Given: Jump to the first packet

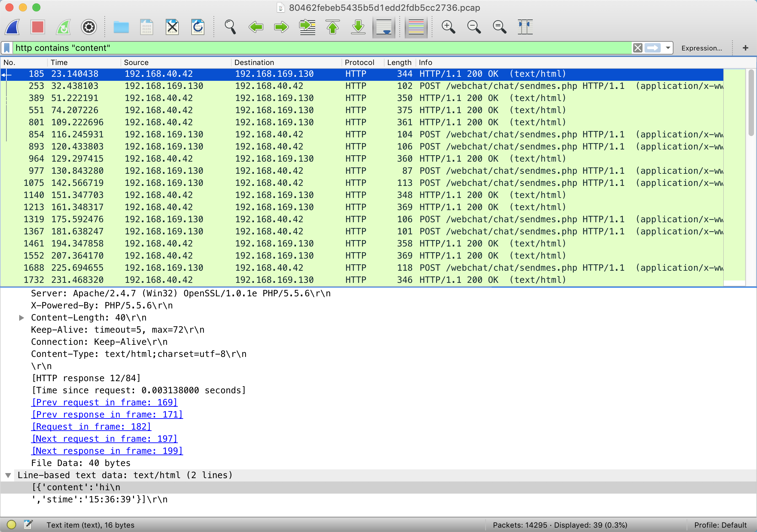Looking at the screenshot, I should pyautogui.click(x=333, y=27).
